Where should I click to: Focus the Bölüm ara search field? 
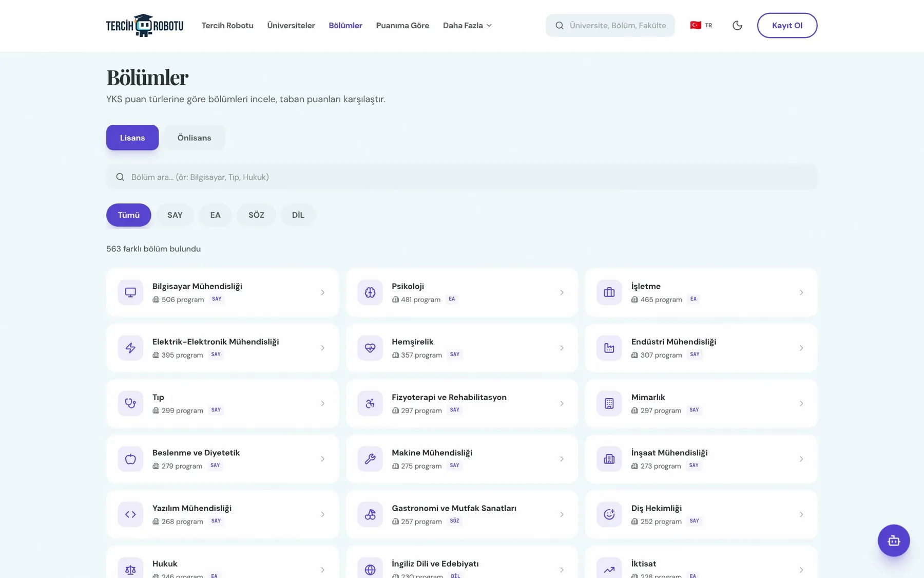click(461, 177)
